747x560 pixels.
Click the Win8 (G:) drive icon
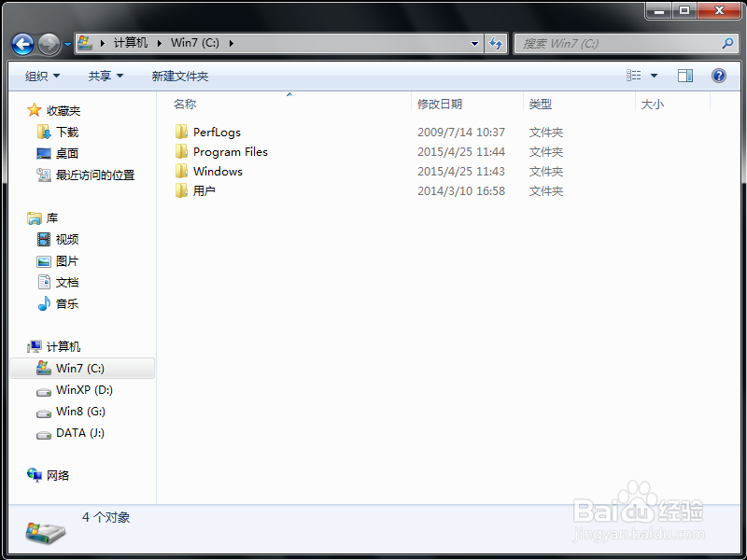[x=44, y=413]
